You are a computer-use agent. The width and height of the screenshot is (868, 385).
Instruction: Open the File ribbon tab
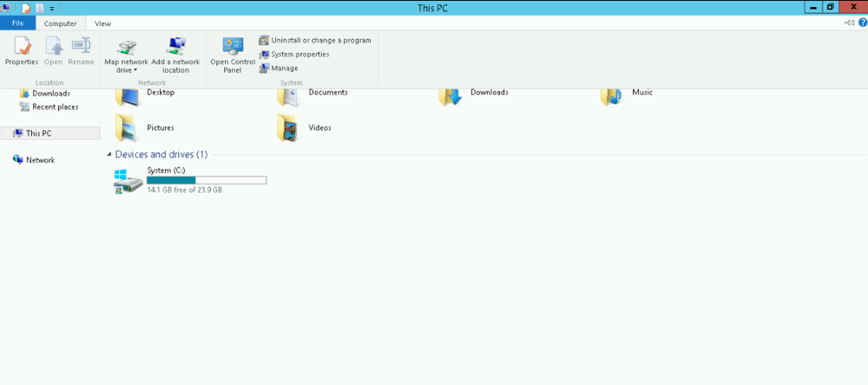click(17, 23)
